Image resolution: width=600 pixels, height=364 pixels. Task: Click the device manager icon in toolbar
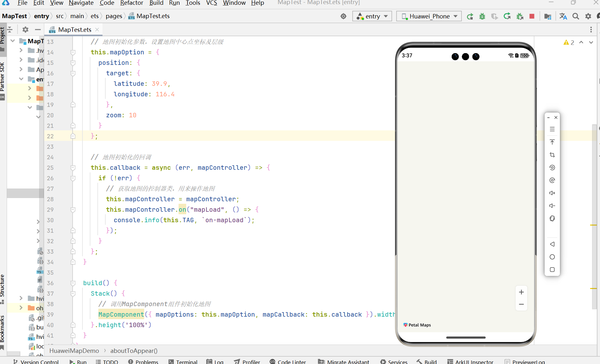(548, 16)
